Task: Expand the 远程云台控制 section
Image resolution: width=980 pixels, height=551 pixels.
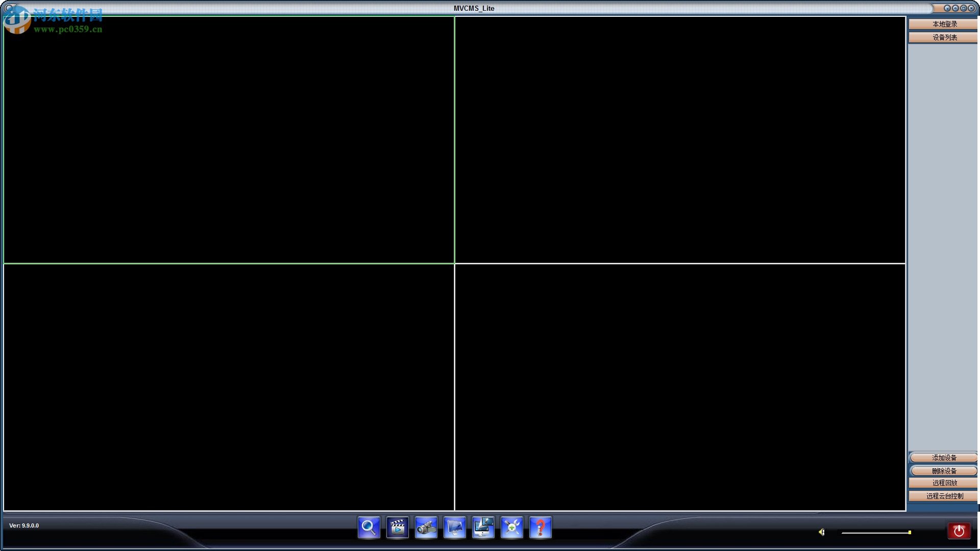Action: coord(944,496)
